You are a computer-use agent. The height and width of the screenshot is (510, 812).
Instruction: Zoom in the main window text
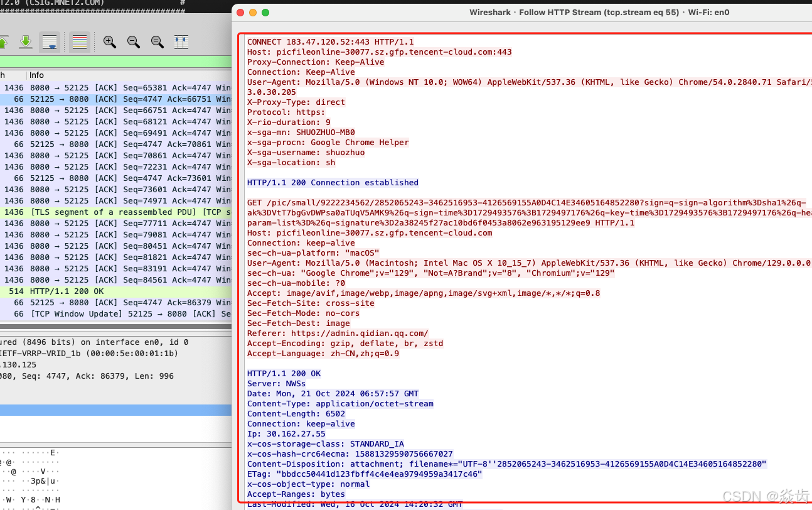(110, 42)
